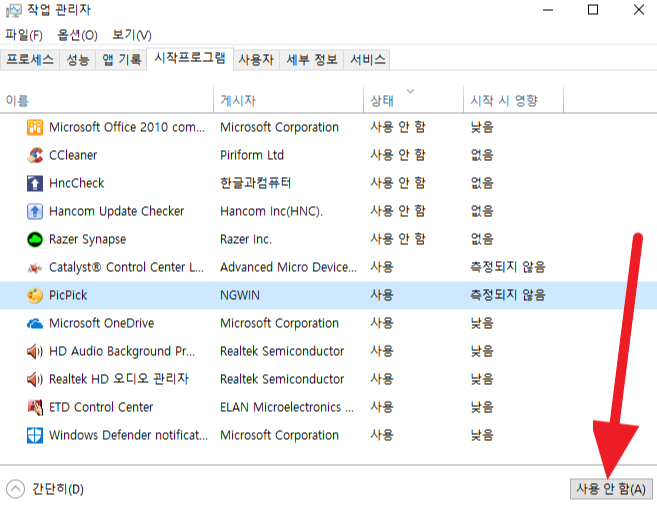Click the Microsoft OneDrive cloud icon
Screen dimensions: 657x508
[x=35, y=324]
